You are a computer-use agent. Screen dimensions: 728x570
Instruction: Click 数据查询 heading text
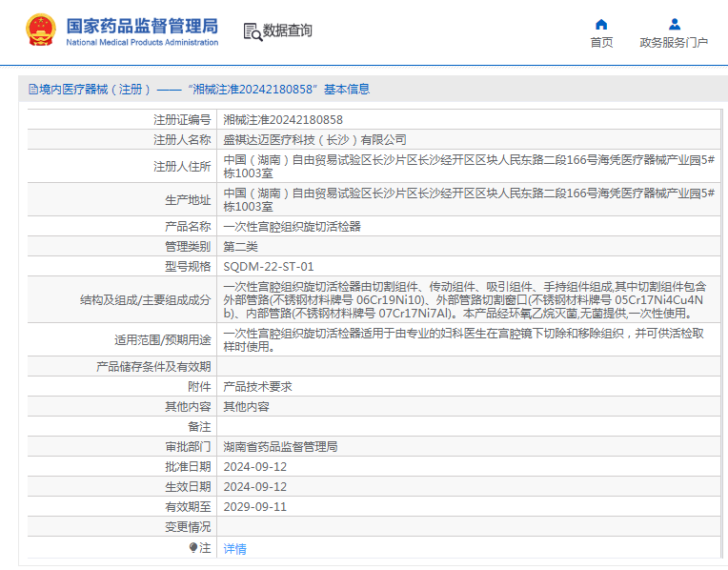pyautogui.click(x=288, y=31)
